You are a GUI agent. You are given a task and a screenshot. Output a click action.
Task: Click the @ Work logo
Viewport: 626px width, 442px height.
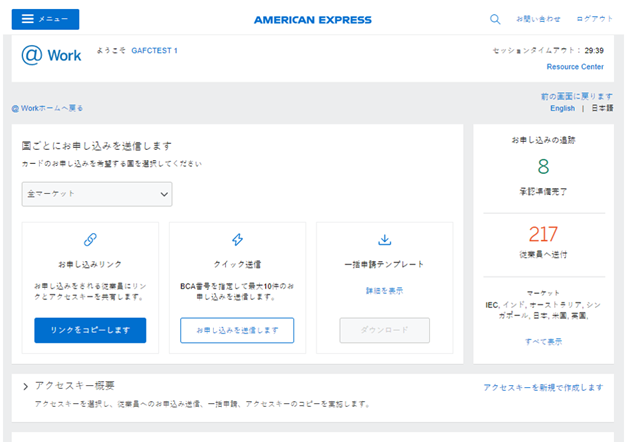coord(52,55)
